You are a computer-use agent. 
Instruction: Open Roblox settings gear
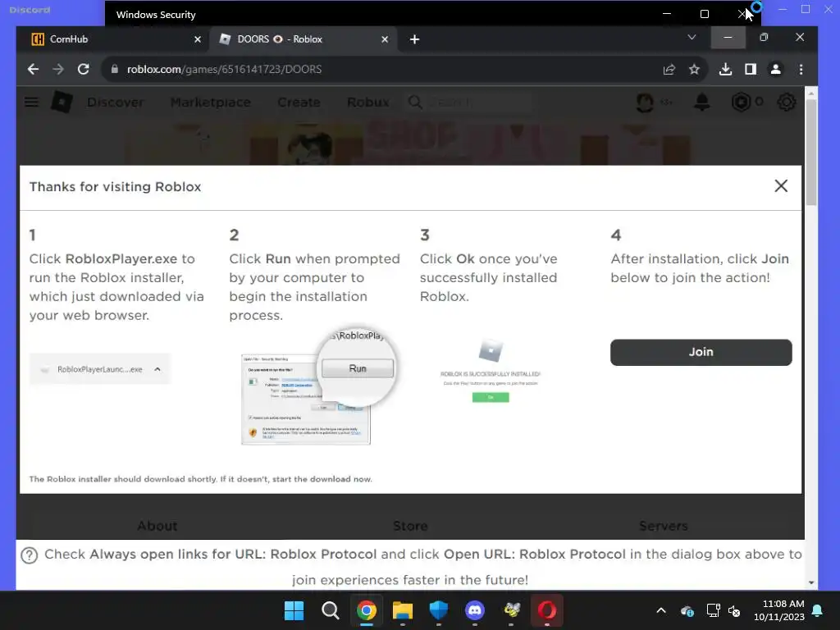(787, 102)
